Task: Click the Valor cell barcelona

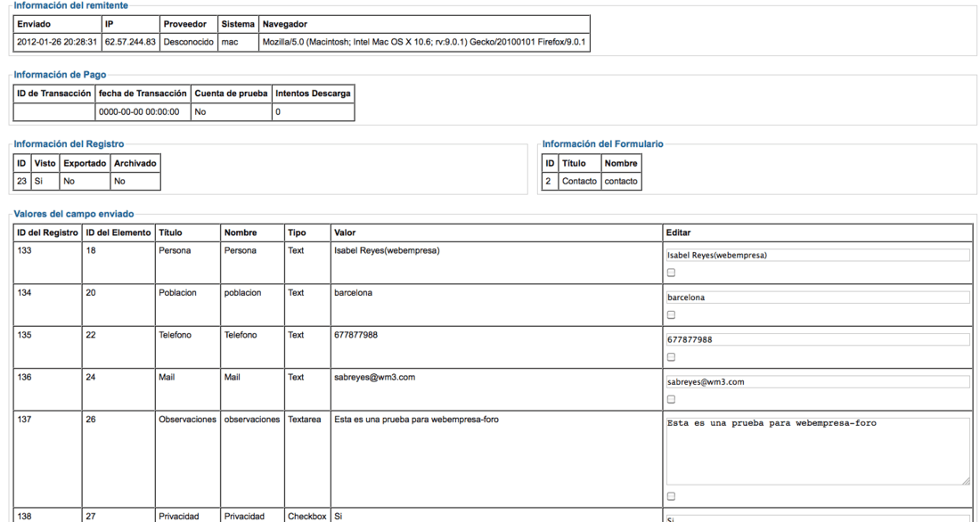Action: (x=353, y=292)
